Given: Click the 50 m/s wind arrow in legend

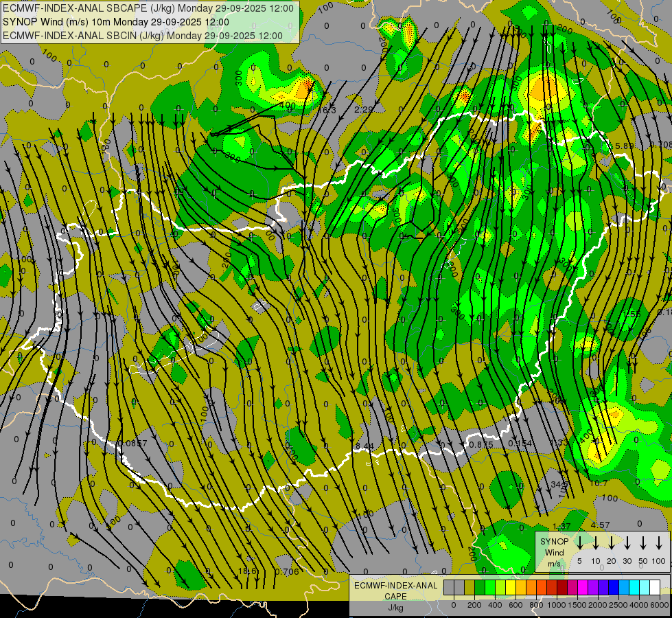Looking at the screenshot, I should click(643, 543).
